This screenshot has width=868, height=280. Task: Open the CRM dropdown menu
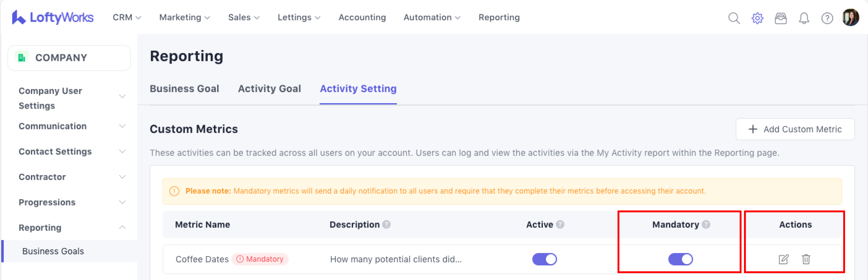click(x=126, y=17)
